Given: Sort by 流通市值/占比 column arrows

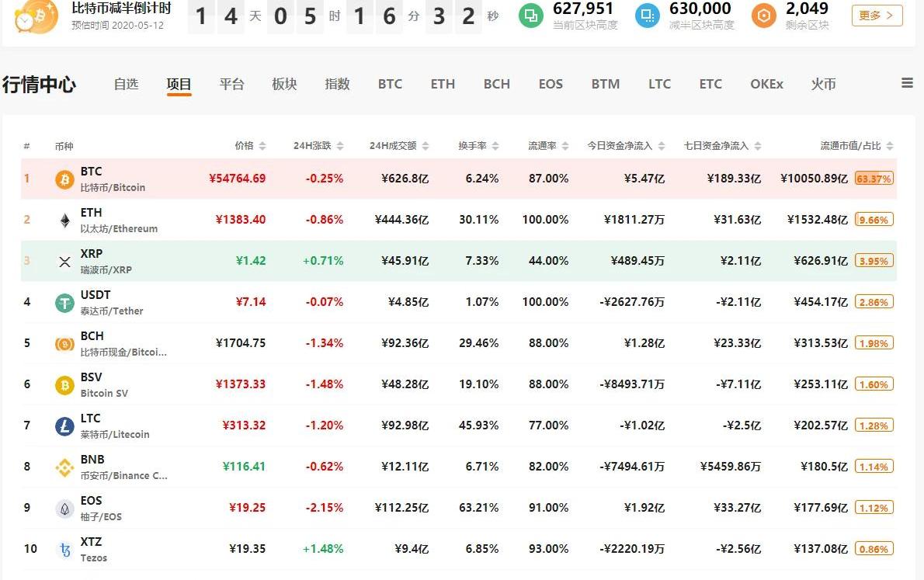Looking at the screenshot, I should click(x=890, y=146).
